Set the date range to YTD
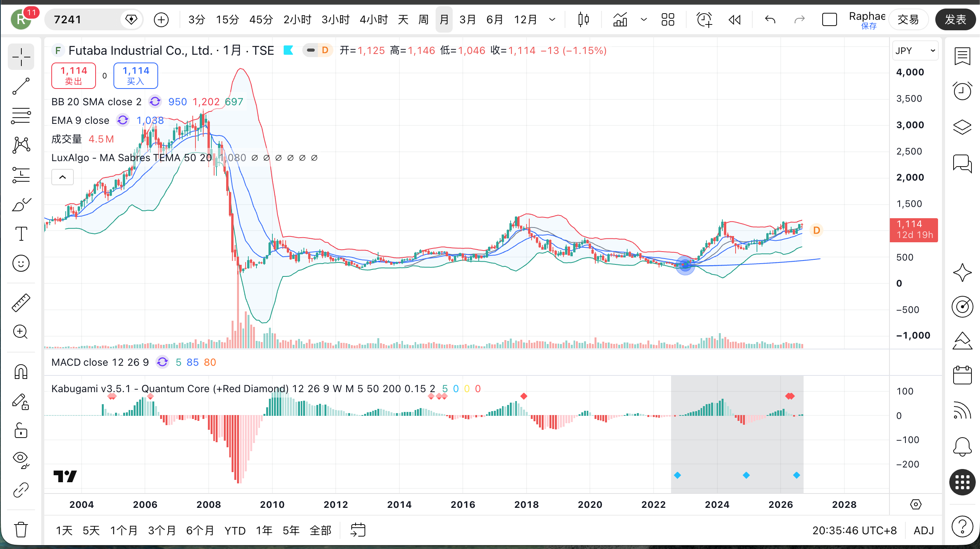Screen dimensions: 980x549 click(235, 530)
